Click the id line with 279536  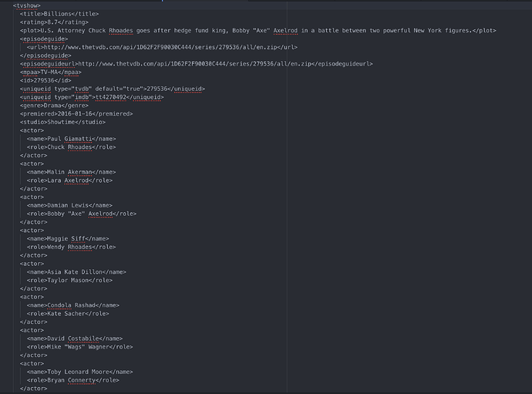[45, 80]
